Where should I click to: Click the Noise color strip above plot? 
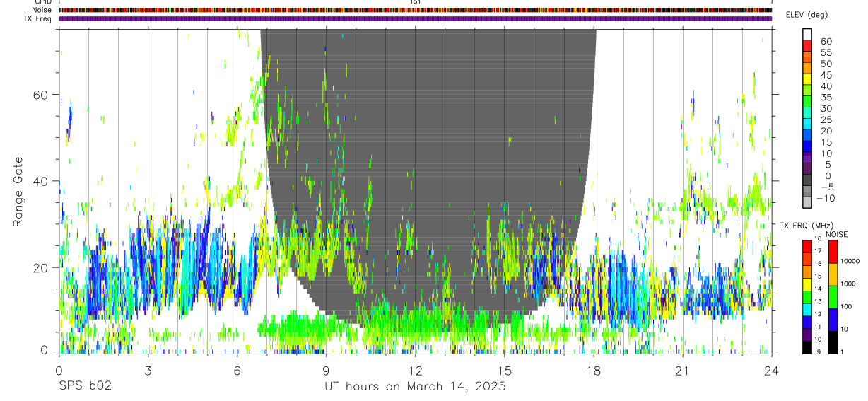click(x=416, y=10)
